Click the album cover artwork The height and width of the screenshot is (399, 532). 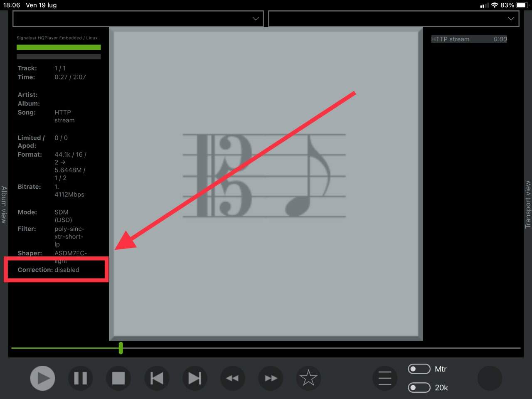point(266,184)
